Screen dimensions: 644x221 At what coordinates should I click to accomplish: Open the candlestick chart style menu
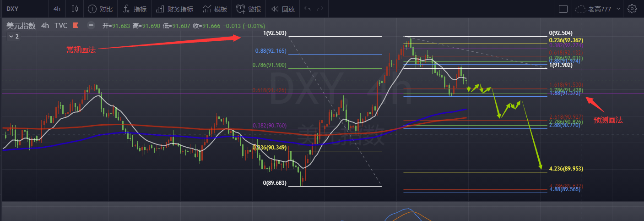pos(76,9)
